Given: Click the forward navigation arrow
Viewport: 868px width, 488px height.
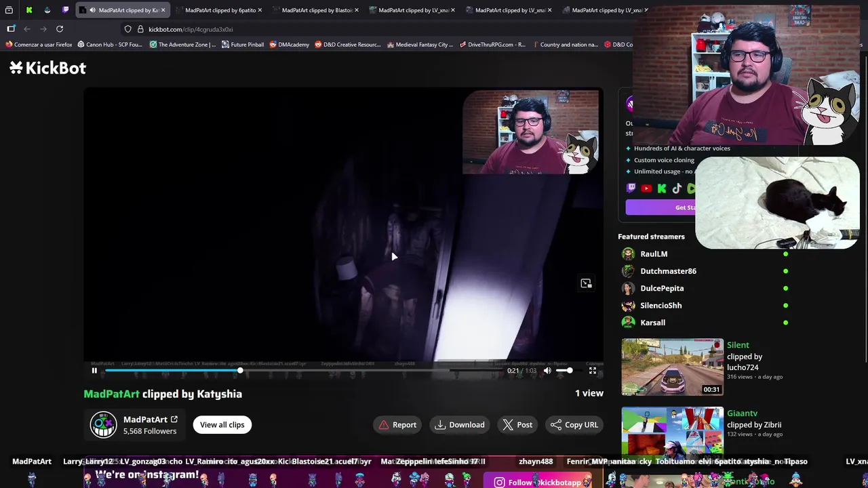Looking at the screenshot, I should pos(43,29).
